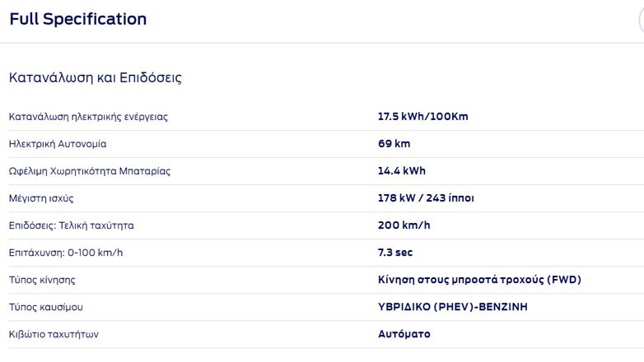The height and width of the screenshot is (362, 644).
Task: Click the Full Specification heading
Action: 78,19
